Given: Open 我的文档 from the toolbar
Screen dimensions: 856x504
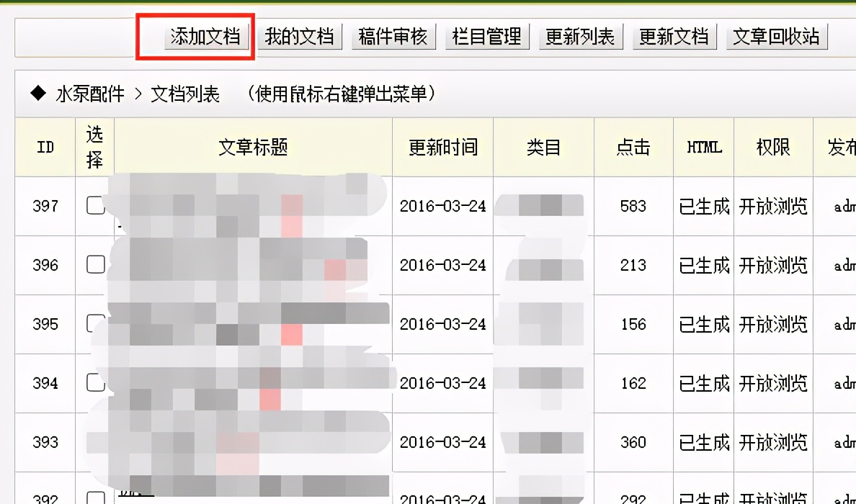Looking at the screenshot, I should (300, 36).
